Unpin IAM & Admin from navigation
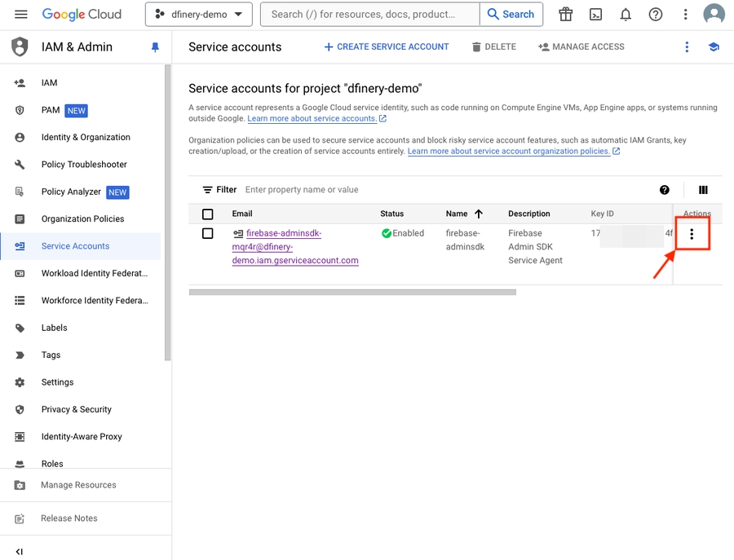 (155, 47)
